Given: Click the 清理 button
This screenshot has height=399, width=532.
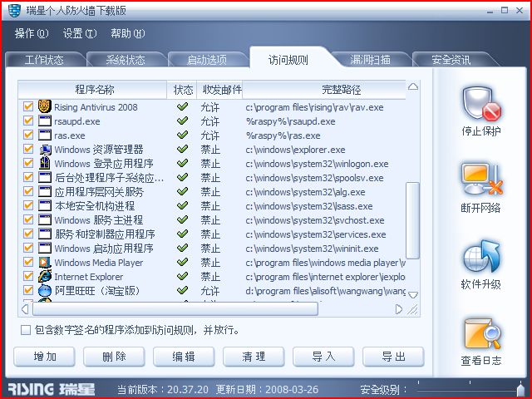Looking at the screenshot, I should [254, 357].
